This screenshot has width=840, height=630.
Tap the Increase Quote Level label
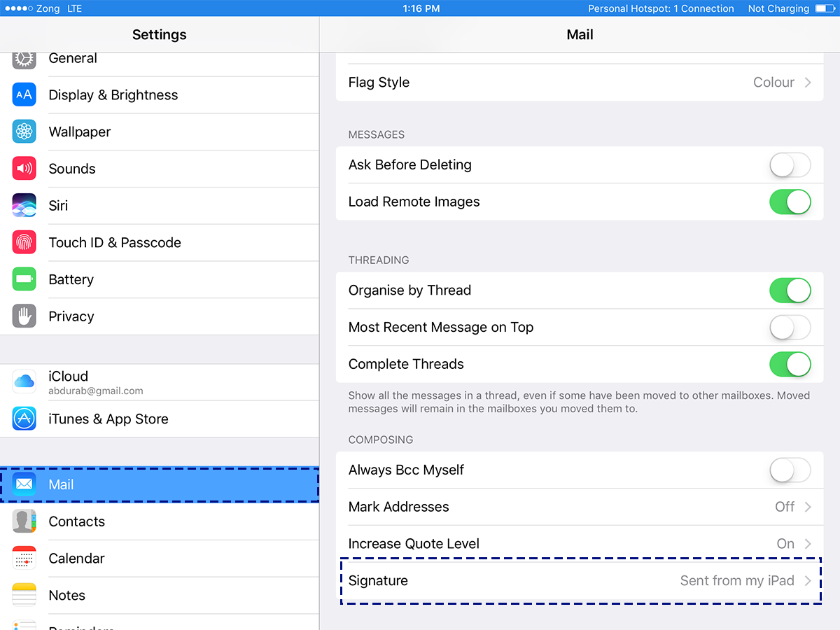(414, 544)
